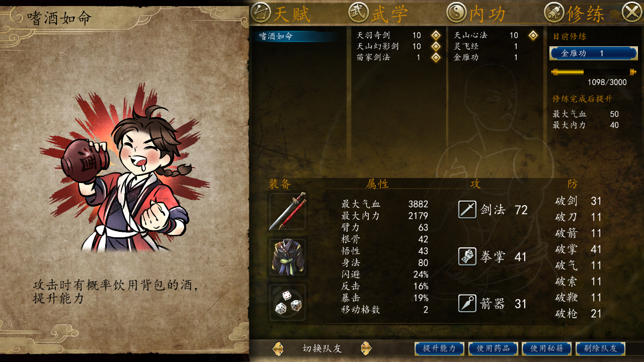The width and height of the screenshot is (644, 362).
Task: Select the 嗜酒如命 talent entry
Action: (x=299, y=36)
